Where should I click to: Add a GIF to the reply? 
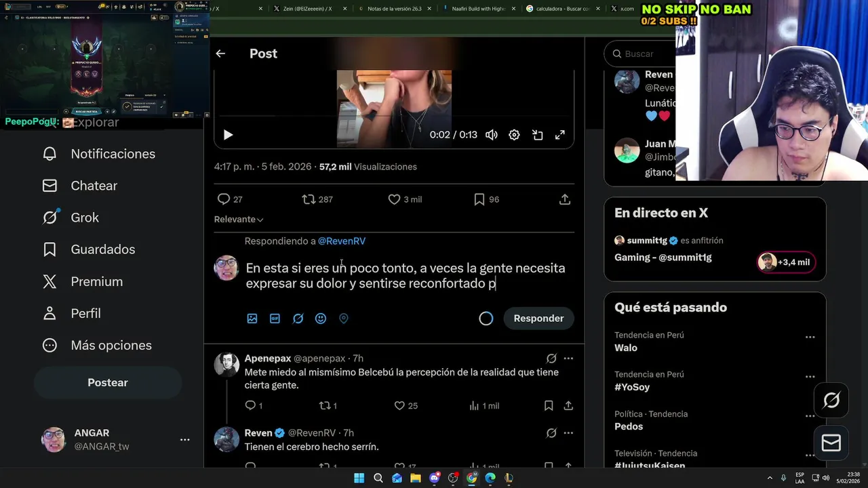[275, 319]
